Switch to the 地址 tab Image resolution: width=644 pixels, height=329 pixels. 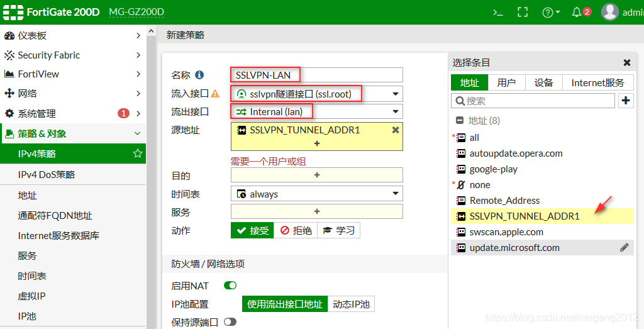point(469,82)
